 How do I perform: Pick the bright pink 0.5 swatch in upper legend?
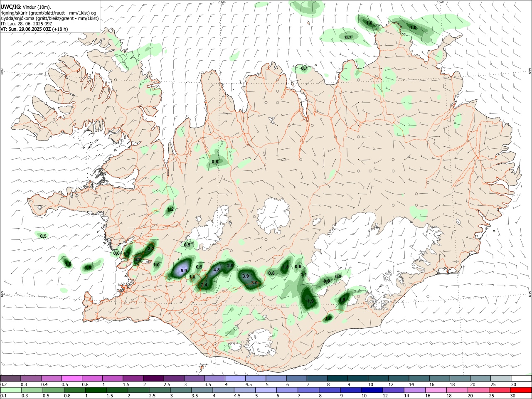[72, 378]
